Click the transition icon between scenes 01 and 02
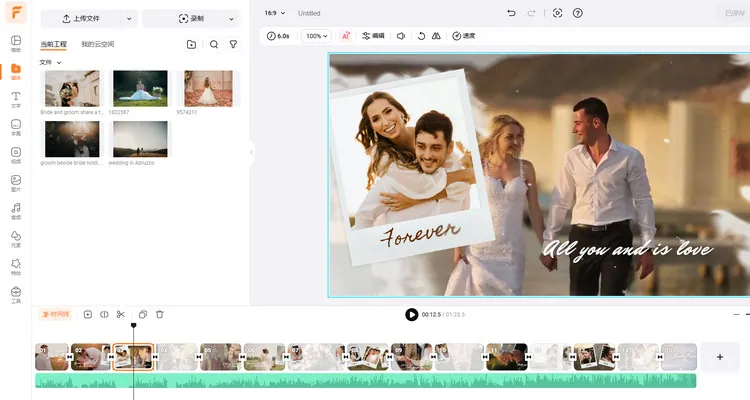750x400 pixels. point(70,357)
